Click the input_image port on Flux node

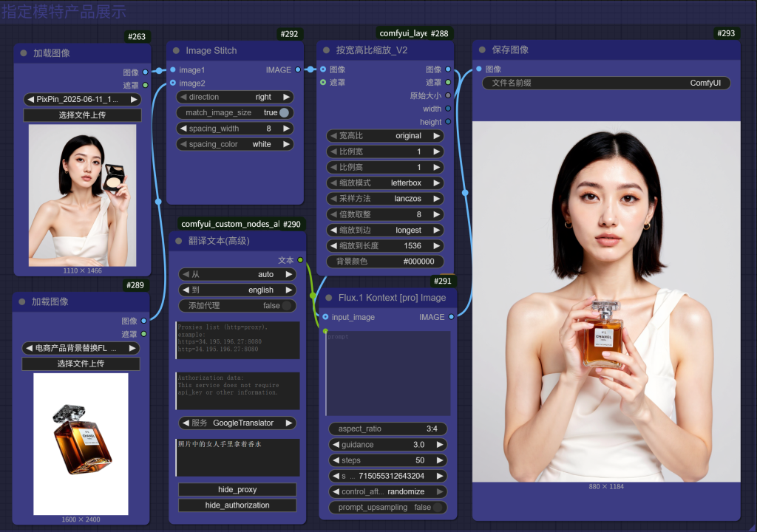(325, 317)
